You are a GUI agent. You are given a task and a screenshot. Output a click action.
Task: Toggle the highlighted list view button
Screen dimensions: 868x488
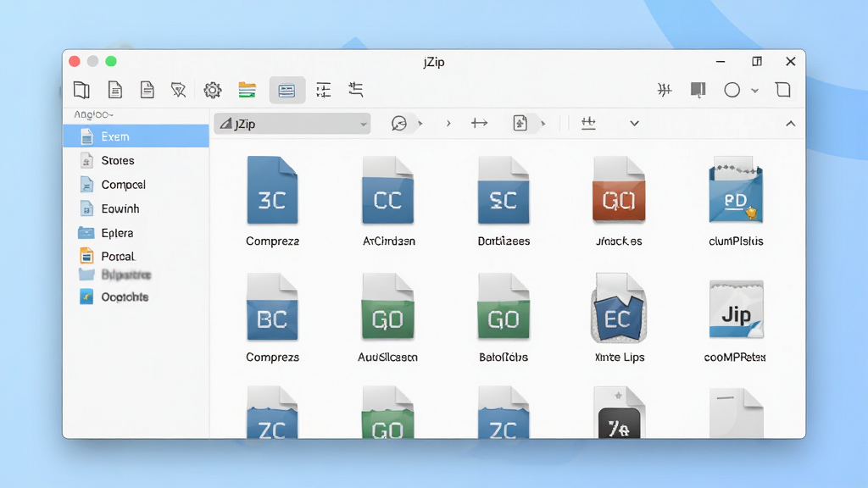(287, 90)
